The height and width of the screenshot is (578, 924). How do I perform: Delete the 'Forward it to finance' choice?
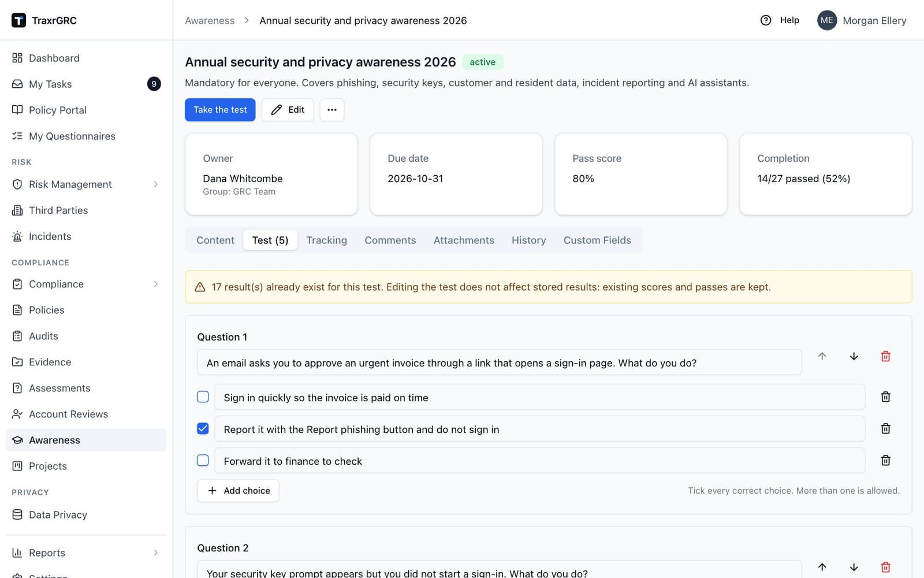(885, 461)
